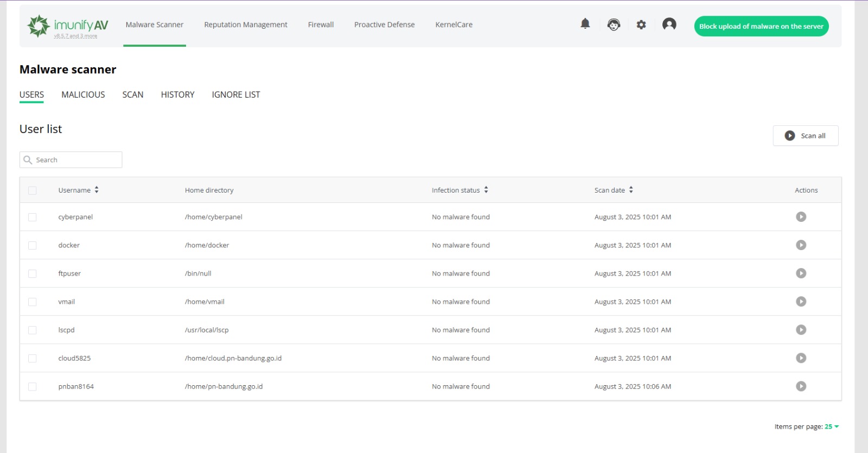Open the notifications bell icon

585,24
